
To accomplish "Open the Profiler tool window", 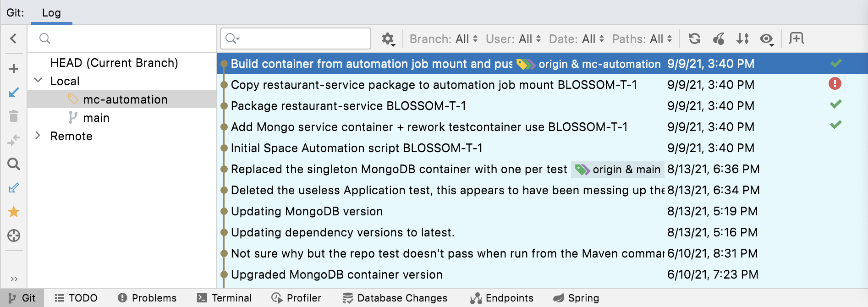I will click(296, 298).
